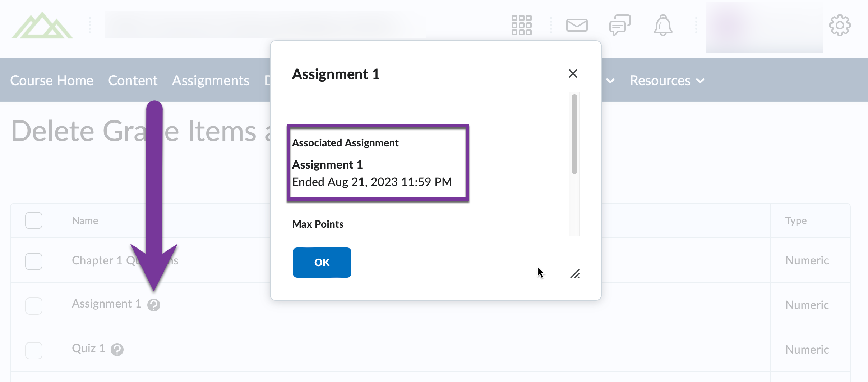Open the email envelope icon
The image size is (868, 382).
pos(577,25)
